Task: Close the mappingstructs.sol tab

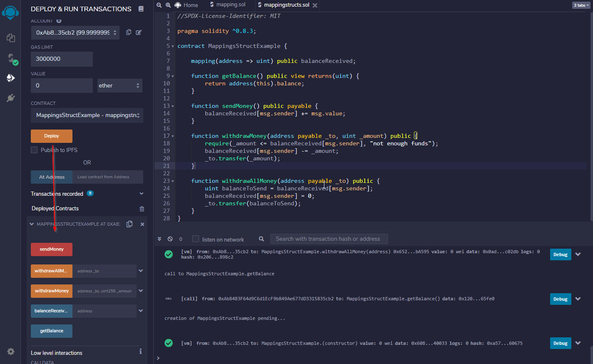Action: tap(315, 5)
